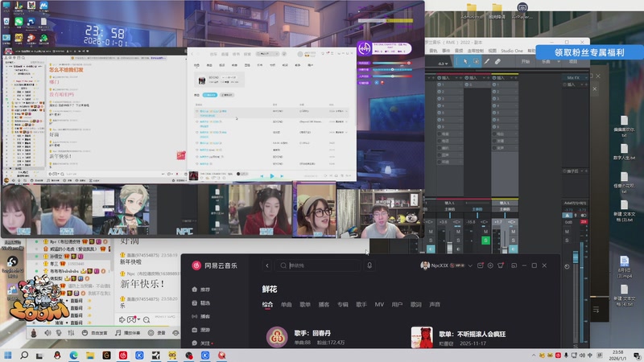
Task: Select the Arrow tool in Studio One
Action: tap(465, 62)
